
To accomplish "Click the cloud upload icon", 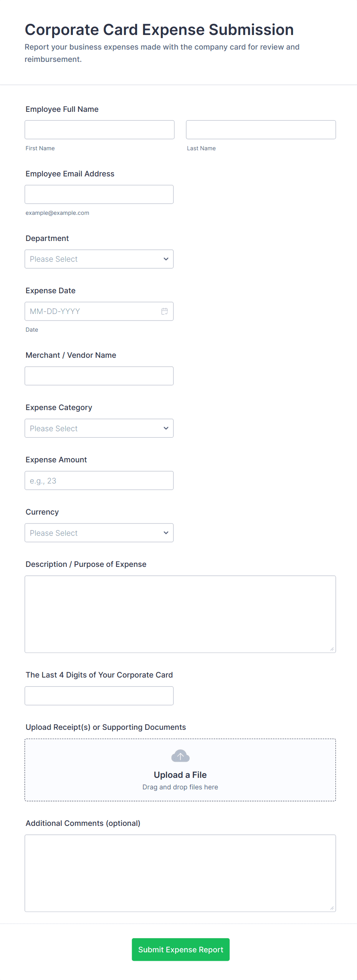I will 180,756.
